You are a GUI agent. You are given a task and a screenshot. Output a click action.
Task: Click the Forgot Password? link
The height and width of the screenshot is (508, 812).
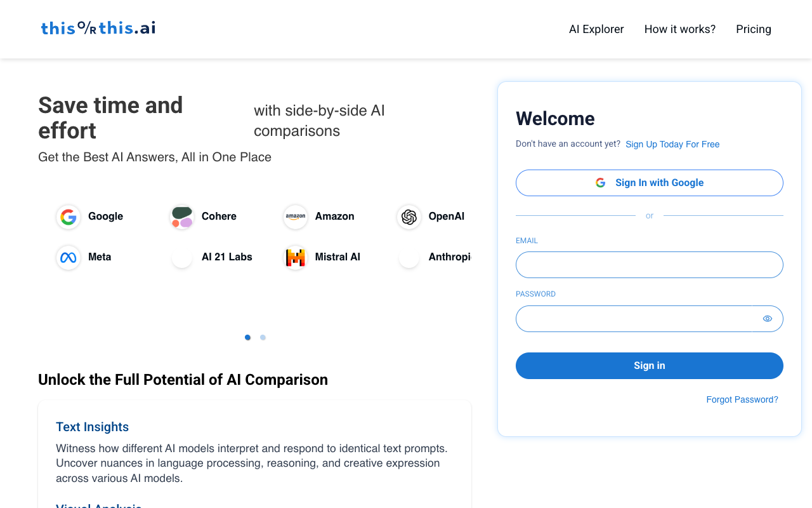742,399
